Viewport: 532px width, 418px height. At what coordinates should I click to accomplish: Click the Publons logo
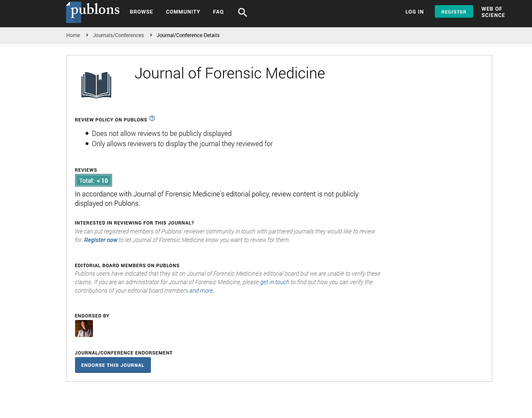93,12
